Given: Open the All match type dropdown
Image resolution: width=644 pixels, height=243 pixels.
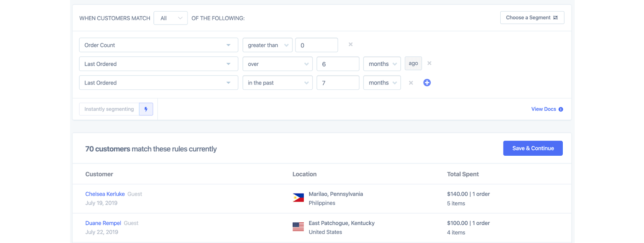Looking at the screenshot, I should tap(171, 18).
